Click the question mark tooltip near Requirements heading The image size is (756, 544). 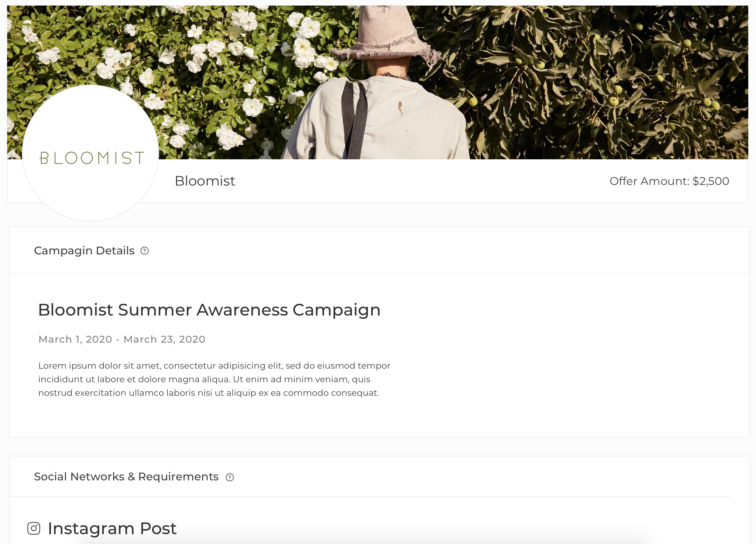tap(230, 477)
